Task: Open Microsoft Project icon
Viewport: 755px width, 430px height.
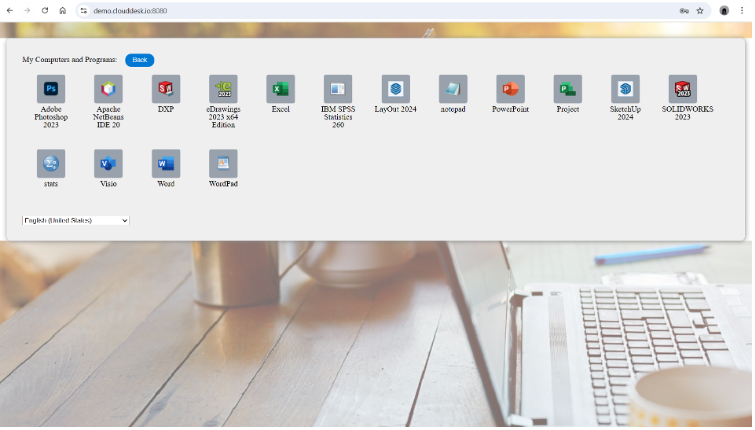Action: (568, 89)
